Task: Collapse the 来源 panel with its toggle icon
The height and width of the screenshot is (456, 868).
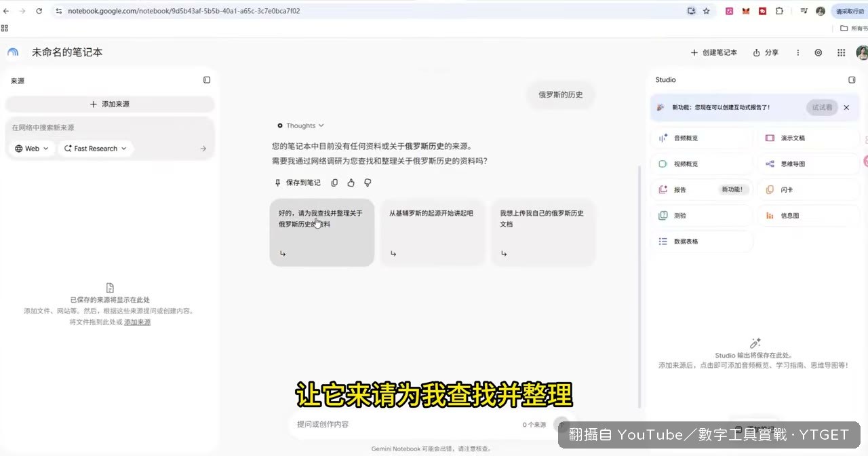Action: click(x=207, y=80)
